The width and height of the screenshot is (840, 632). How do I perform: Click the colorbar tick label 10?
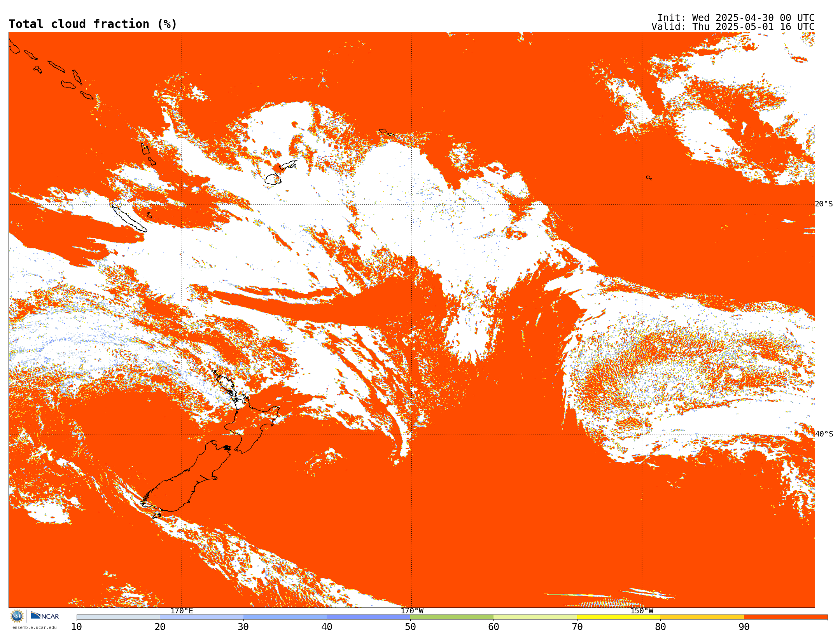click(77, 627)
